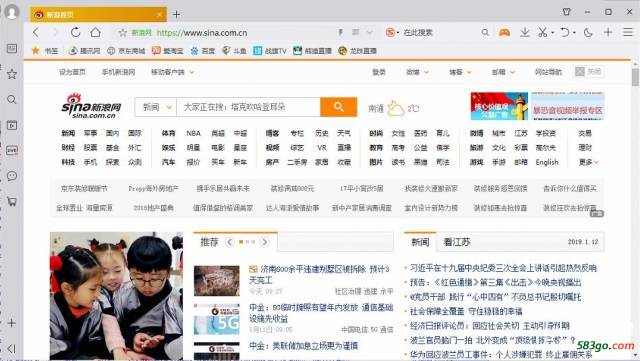Open the bookmarks star icon on the bookmarks bar

[x=36, y=51]
